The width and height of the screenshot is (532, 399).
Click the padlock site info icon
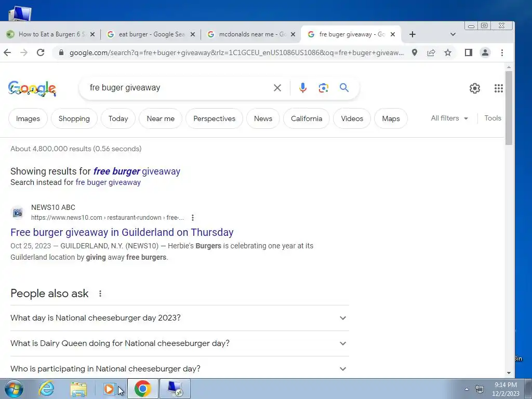click(x=61, y=52)
